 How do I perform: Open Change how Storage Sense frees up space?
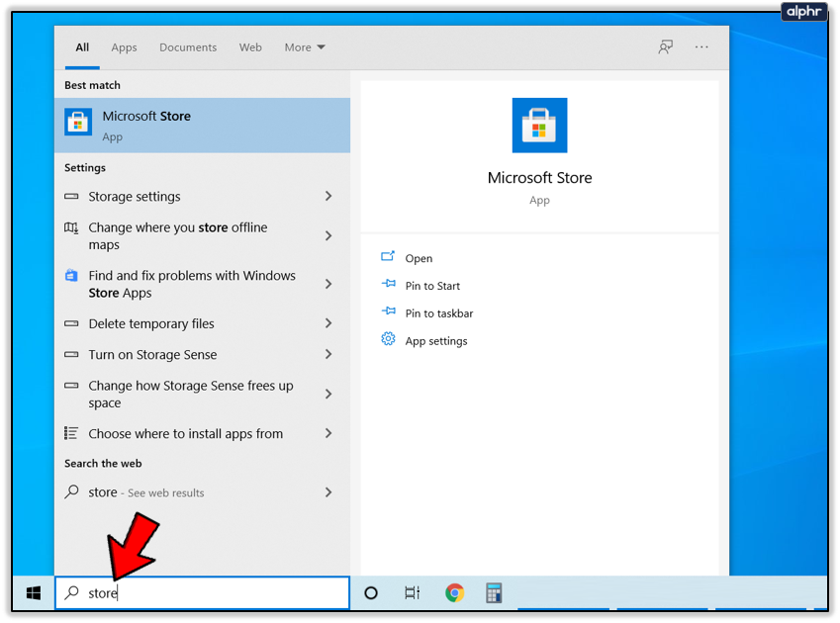203,394
